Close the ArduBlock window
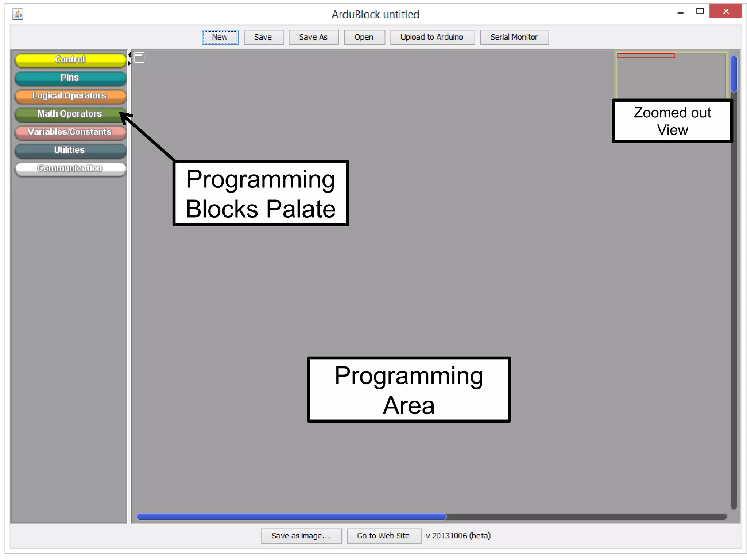747x560 pixels. pos(725,11)
